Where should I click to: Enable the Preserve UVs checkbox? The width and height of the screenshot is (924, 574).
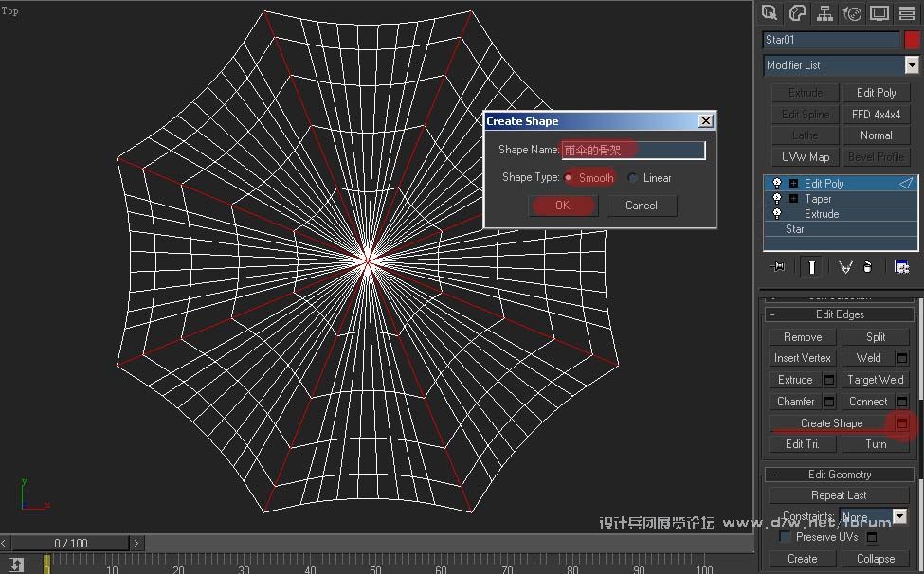point(785,536)
